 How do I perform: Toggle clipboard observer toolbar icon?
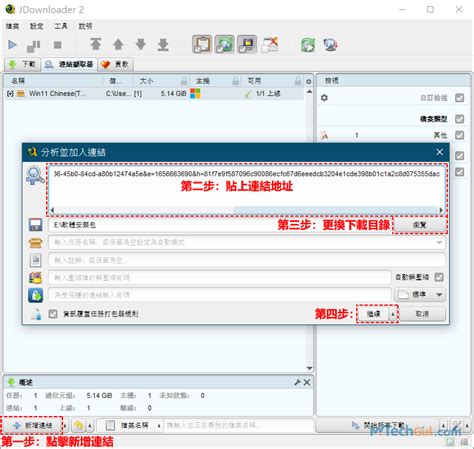(x=202, y=44)
